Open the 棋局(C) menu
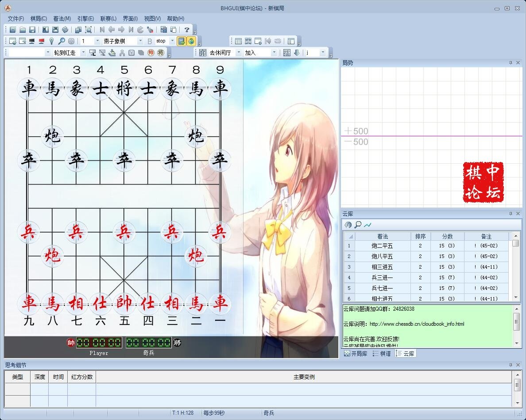 point(39,19)
